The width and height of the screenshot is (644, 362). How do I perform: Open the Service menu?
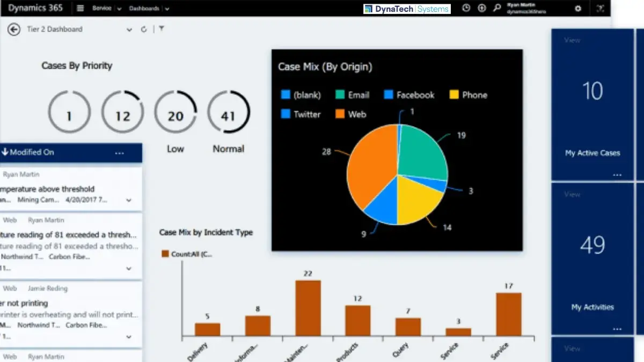(101, 9)
